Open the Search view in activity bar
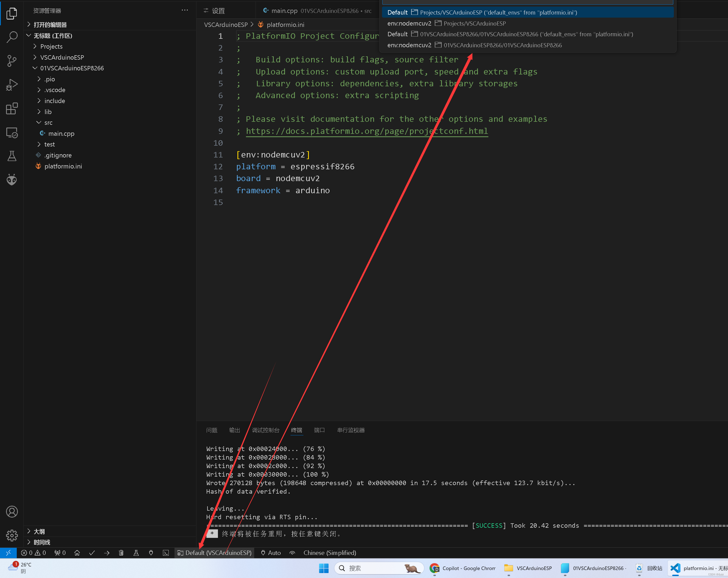The image size is (728, 578). (12, 37)
